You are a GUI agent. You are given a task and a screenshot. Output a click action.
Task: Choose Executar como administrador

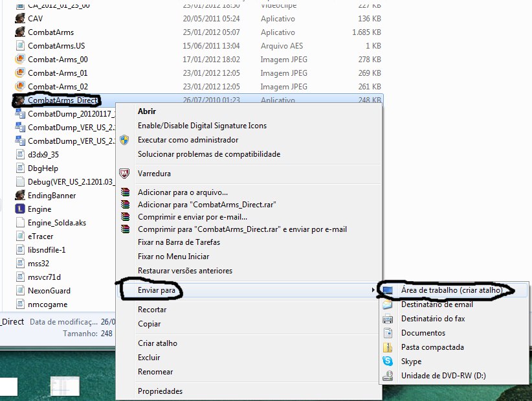(188, 140)
